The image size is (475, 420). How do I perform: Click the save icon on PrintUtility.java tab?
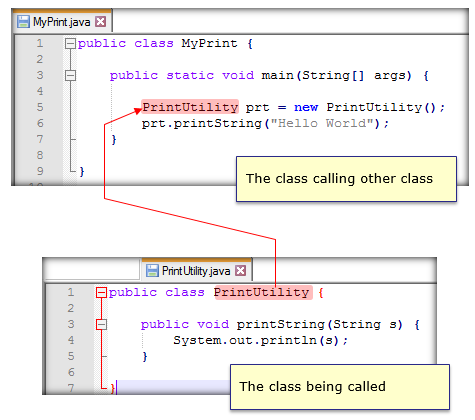click(152, 270)
